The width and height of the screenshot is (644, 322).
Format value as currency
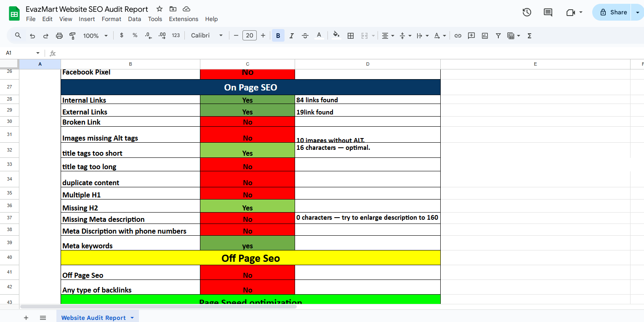click(x=122, y=35)
